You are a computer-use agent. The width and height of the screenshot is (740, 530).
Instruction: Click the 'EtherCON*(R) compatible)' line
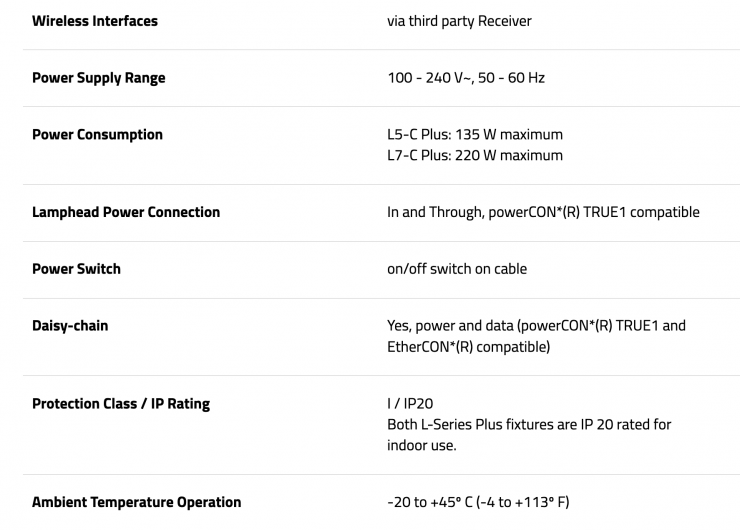(468, 346)
